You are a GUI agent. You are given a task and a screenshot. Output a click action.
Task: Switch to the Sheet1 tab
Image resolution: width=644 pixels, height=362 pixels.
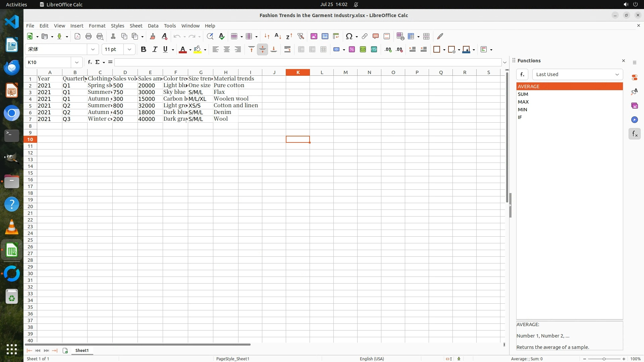coord(82,350)
